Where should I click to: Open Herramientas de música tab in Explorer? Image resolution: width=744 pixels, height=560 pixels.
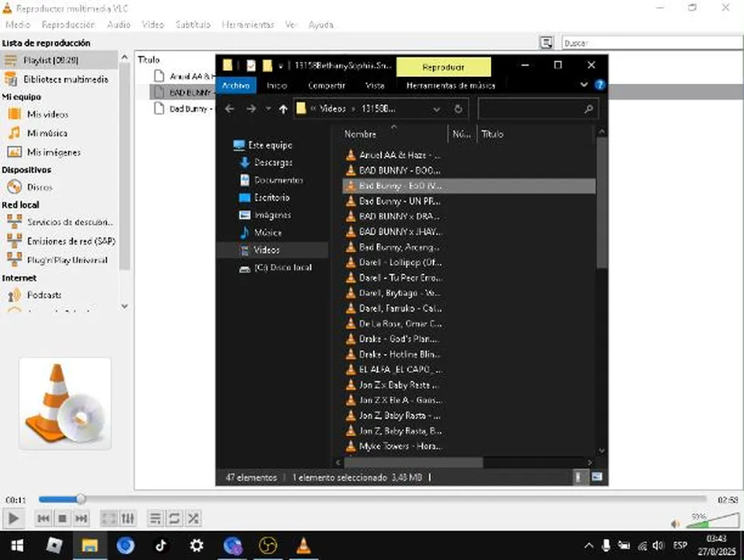(x=450, y=86)
